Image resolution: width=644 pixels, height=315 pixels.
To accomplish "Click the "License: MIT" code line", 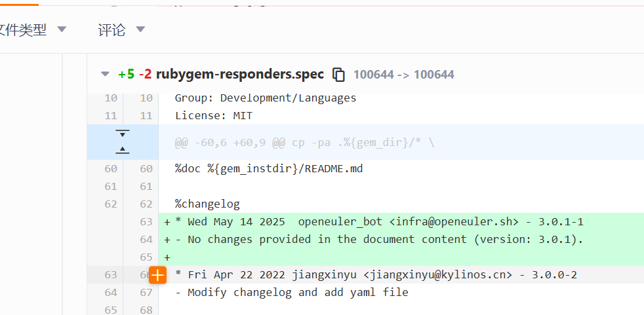I will (x=213, y=116).
